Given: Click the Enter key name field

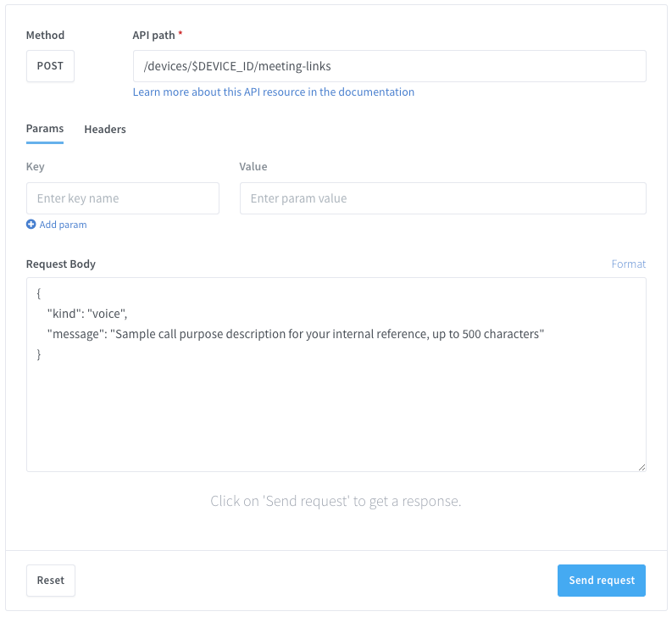Looking at the screenshot, I should point(123,198).
